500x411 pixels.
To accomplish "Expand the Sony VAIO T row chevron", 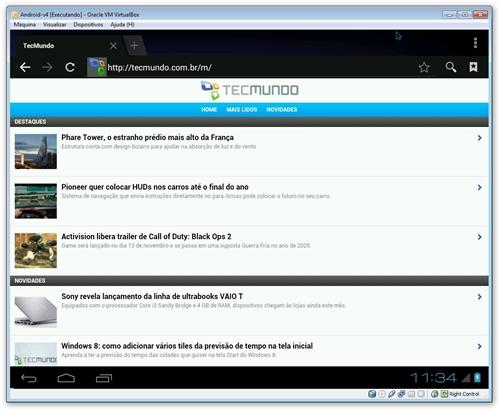I will 479,297.
